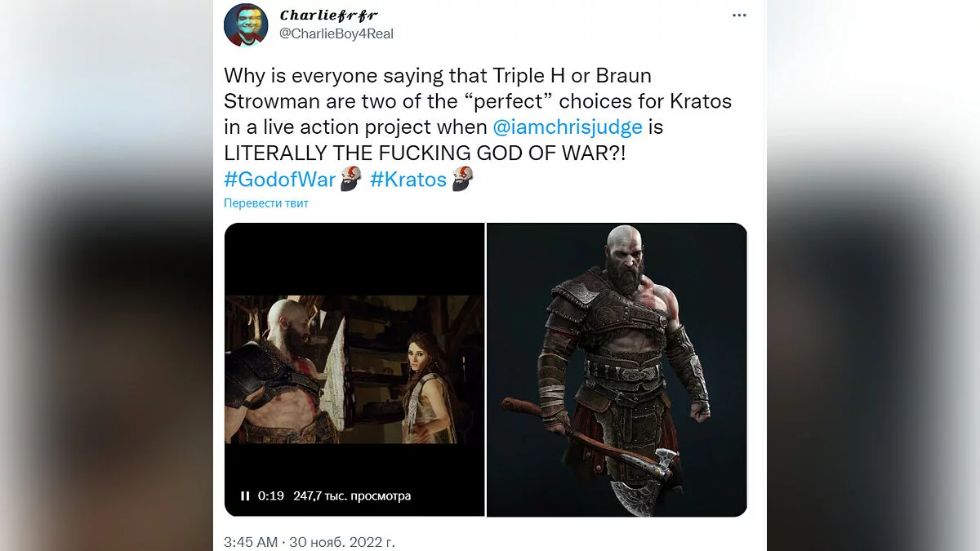Open Charlie's profile avatar picture

246,24
